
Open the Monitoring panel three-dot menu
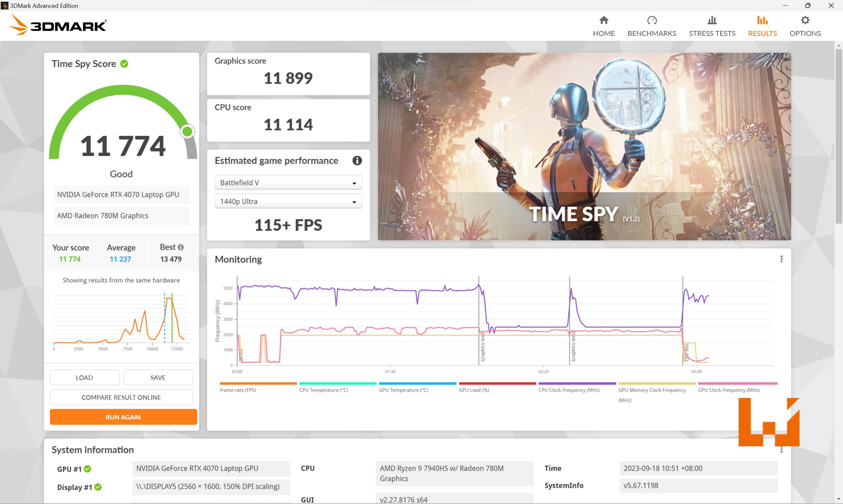tap(781, 259)
